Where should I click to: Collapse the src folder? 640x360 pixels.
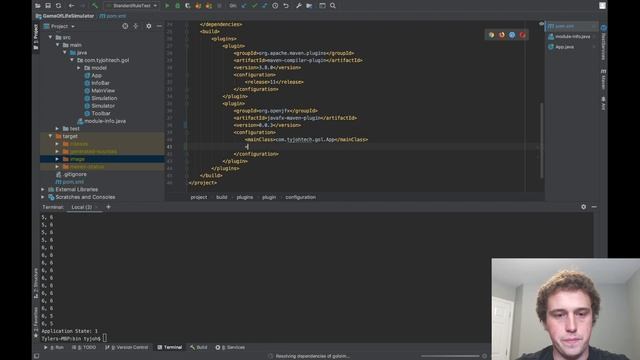click(x=50, y=37)
